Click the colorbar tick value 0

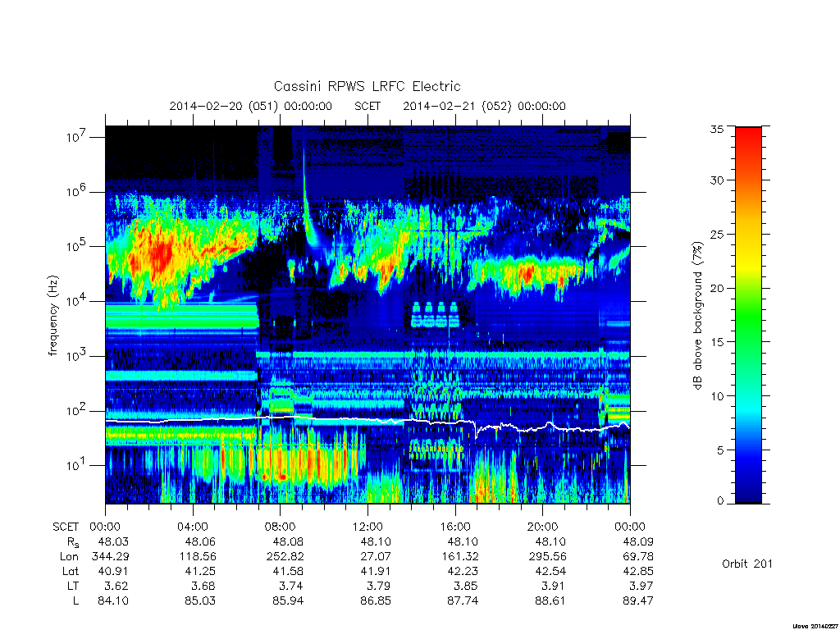pyautogui.click(x=720, y=501)
